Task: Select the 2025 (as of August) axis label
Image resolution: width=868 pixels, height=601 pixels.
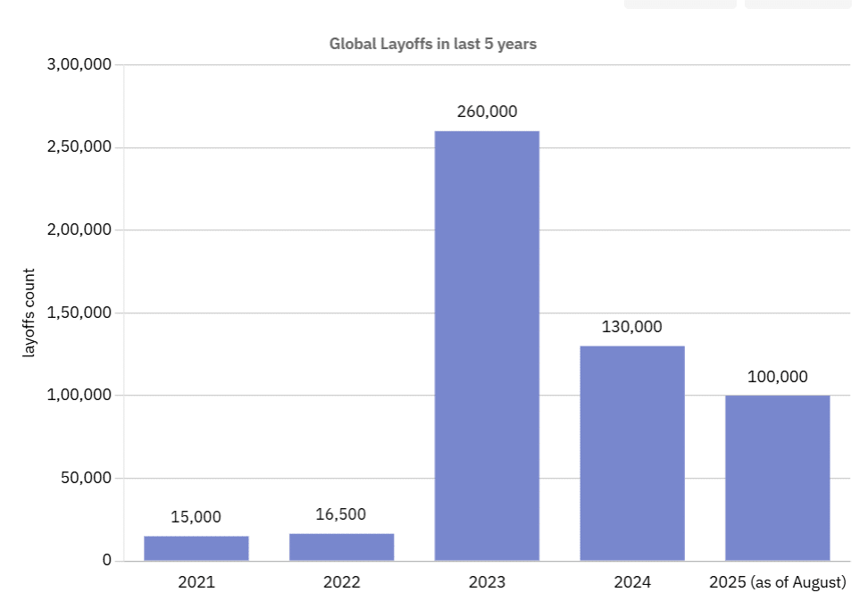Action: click(x=780, y=582)
